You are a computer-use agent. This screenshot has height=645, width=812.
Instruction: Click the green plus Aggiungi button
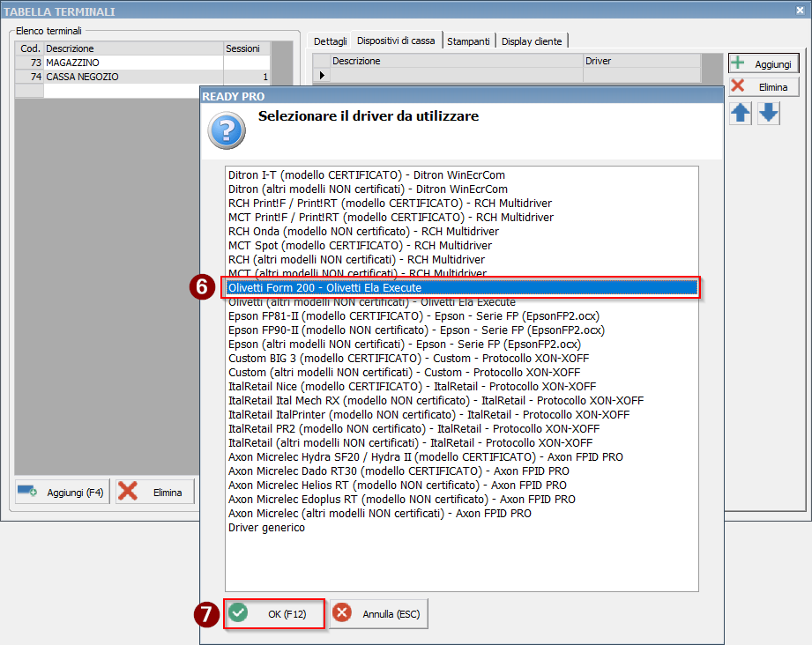pos(764,64)
